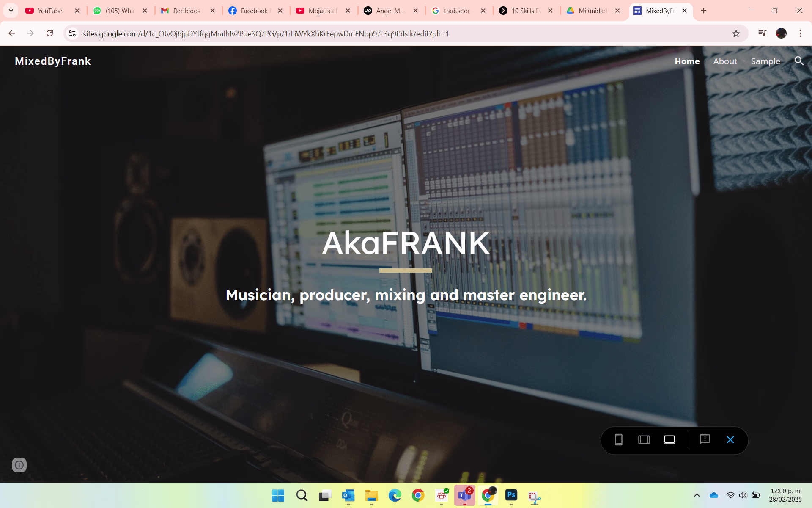
Task: Reload the current page
Action: 49,33
